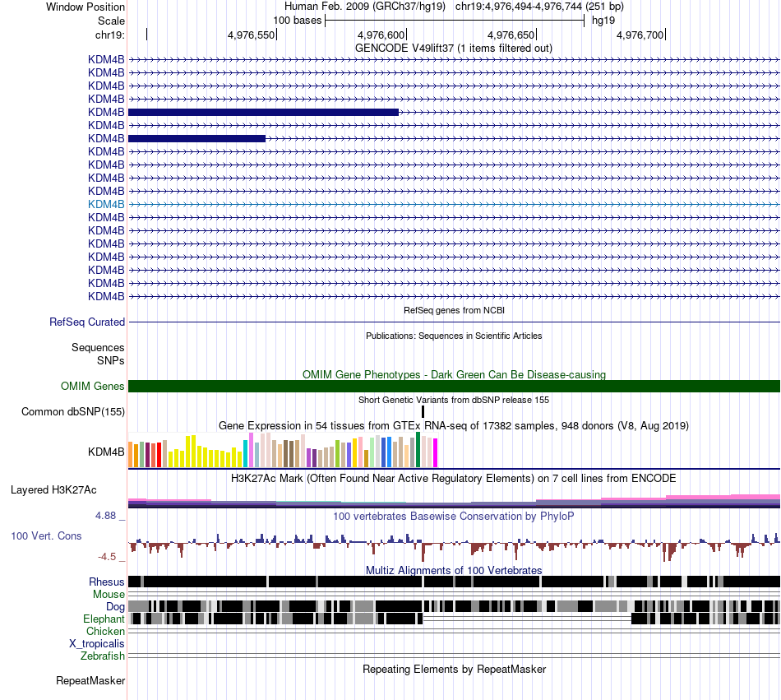The image size is (781, 700).
Task: Click the 4,976,700 coordinate on the ruler
Action: (640, 35)
